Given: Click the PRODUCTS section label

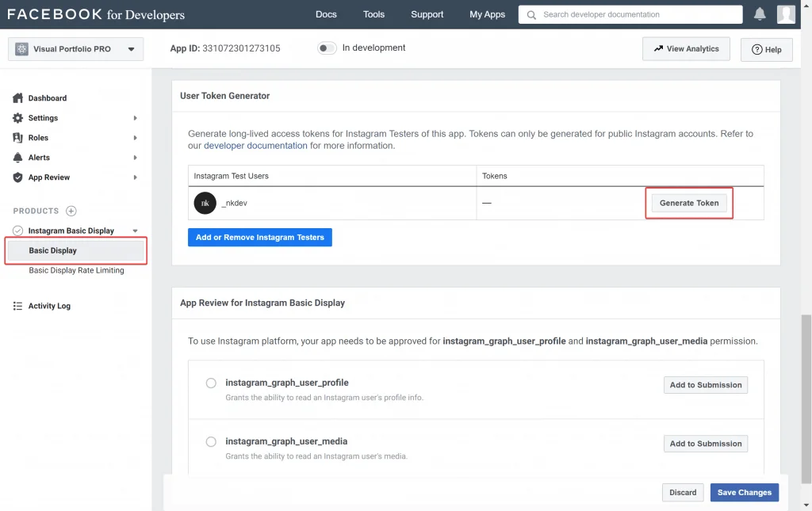Looking at the screenshot, I should point(36,211).
